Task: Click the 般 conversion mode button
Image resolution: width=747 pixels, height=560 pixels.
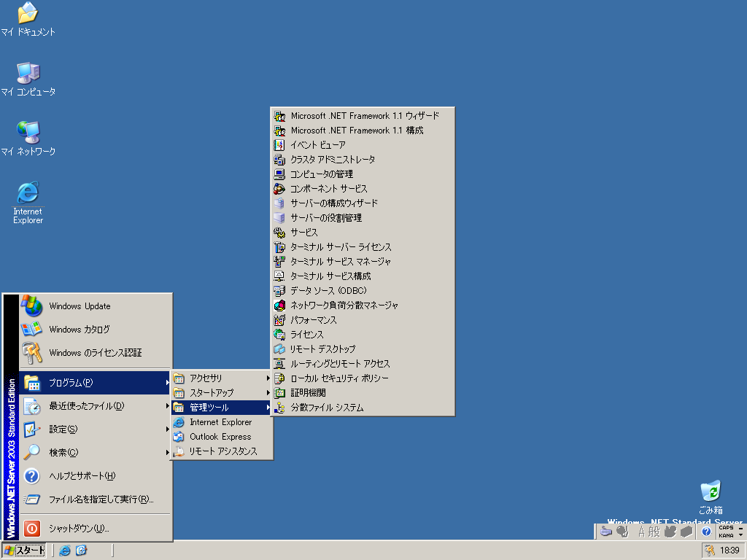Action: click(x=654, y=532)
